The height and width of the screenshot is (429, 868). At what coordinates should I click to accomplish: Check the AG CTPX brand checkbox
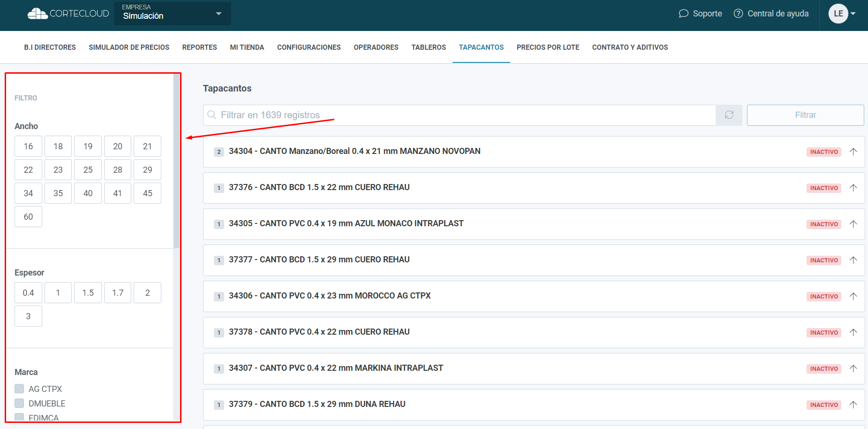[19, 389]
